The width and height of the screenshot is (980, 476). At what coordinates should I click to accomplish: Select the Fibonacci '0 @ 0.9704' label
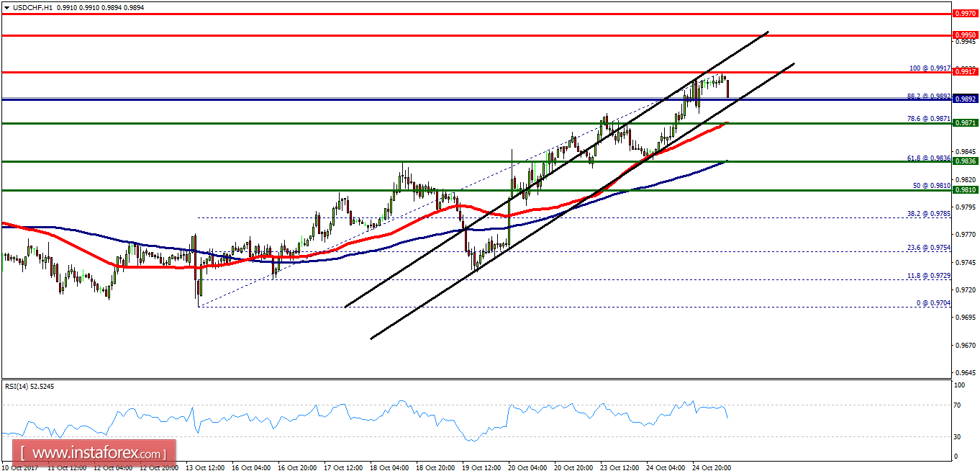(934, 303)
